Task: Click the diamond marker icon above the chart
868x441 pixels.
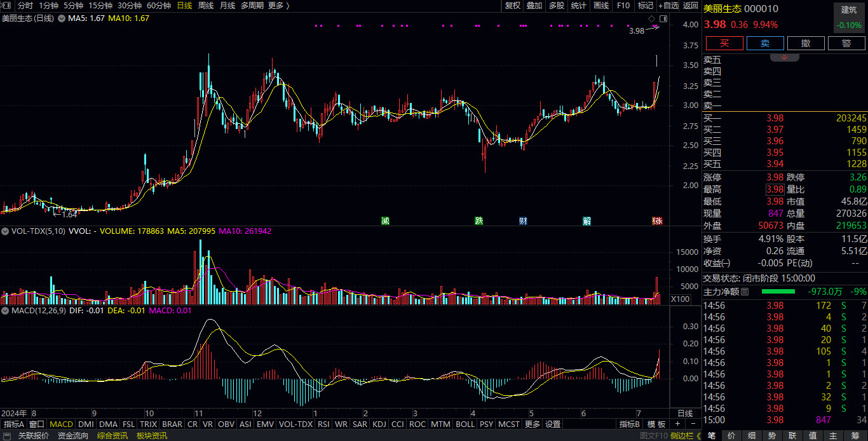Action: [x=651, y=19]
